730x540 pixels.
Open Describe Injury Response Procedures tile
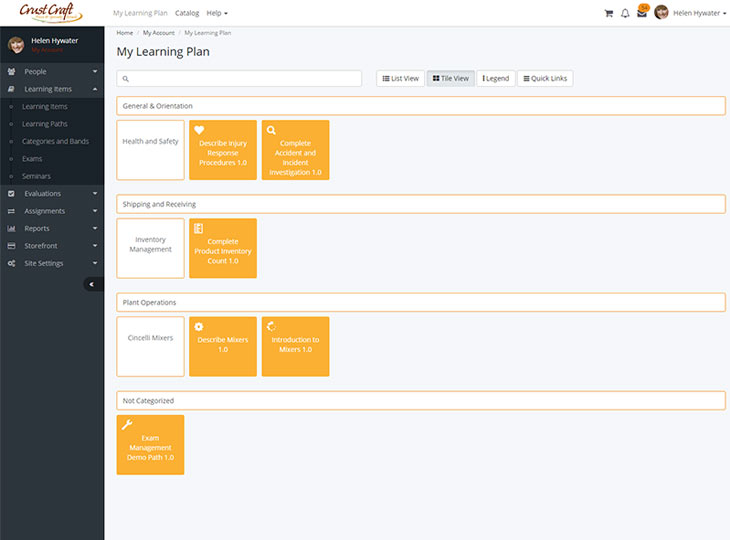(223, 150)
